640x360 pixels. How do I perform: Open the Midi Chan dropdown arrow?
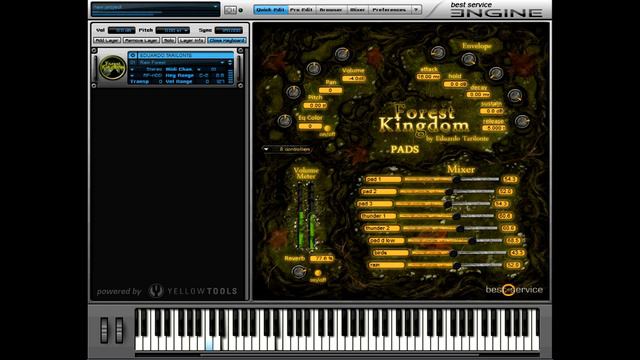[x=199, y=69]
